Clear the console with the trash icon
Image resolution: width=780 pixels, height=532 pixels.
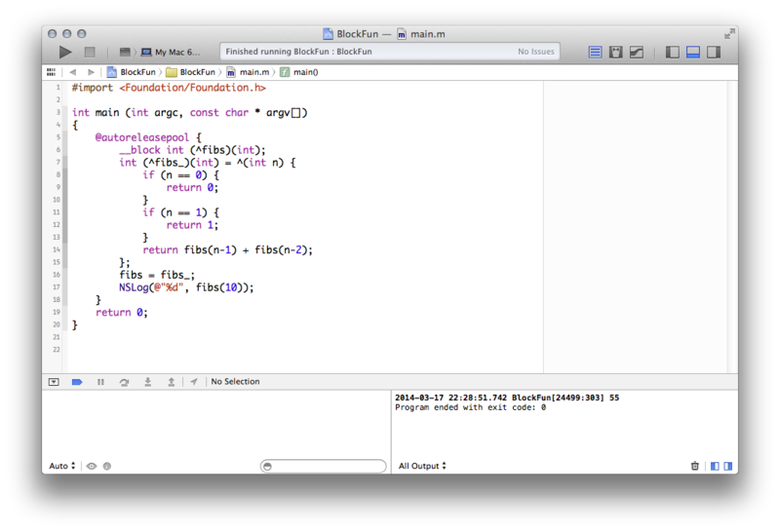tap(695, 466)
